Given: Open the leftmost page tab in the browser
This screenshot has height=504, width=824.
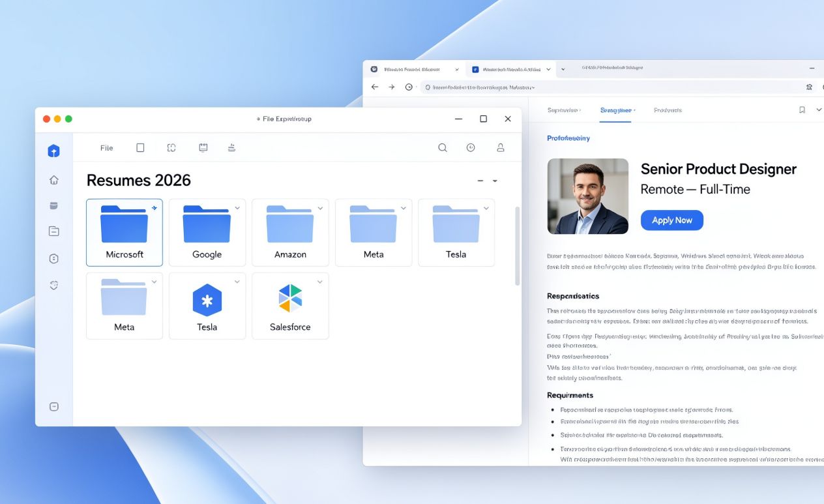Looking at the screenshot, I should pyautogui.click(x=564, y=110).
